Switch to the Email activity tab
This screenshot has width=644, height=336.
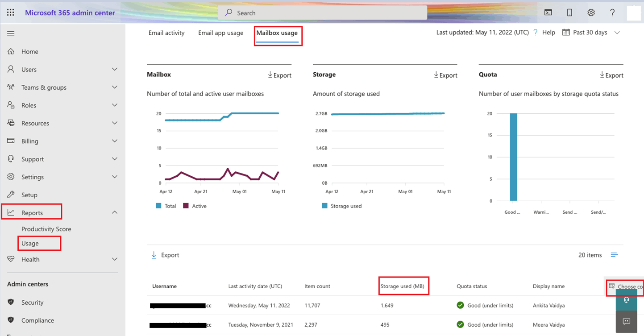[x=166, y=33]
